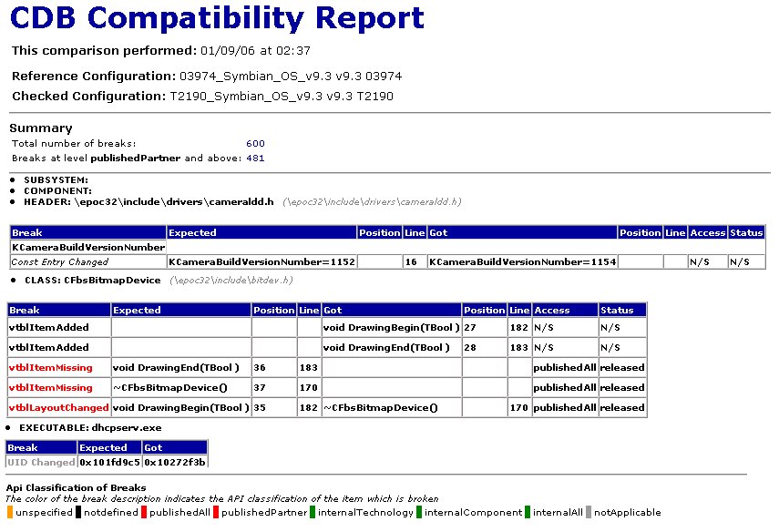Click the KCameraBuildVersionNumber=1152 expected cell
Screen dimensions: 779x532
261,261
